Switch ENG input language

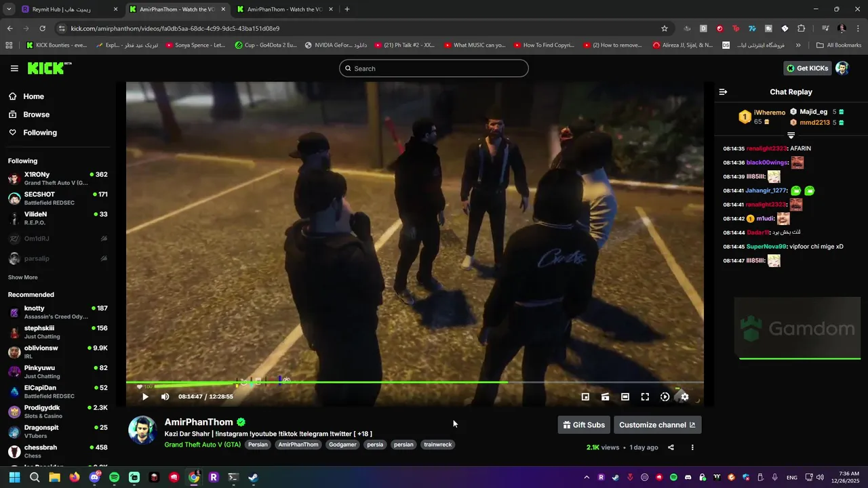click(x=791, y=478)
